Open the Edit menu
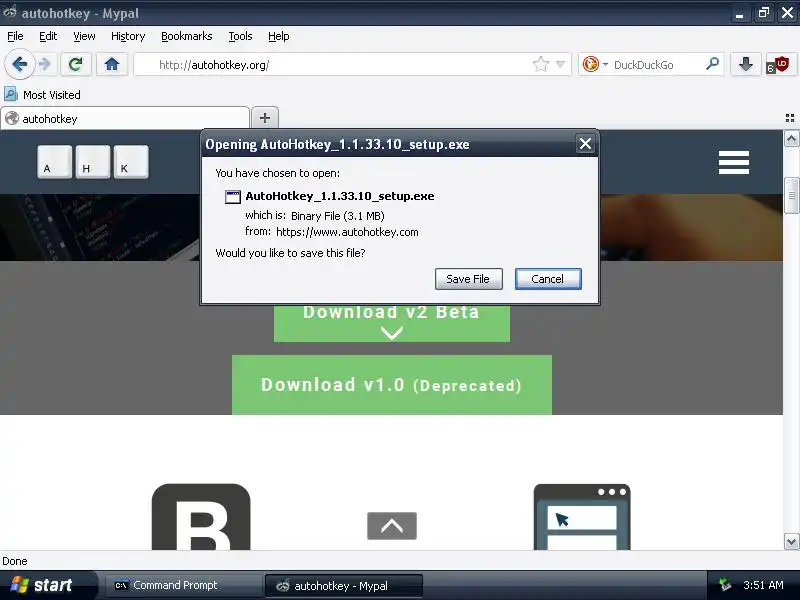The height and width of the screenshot is (600, 800). tap(48, 36)
